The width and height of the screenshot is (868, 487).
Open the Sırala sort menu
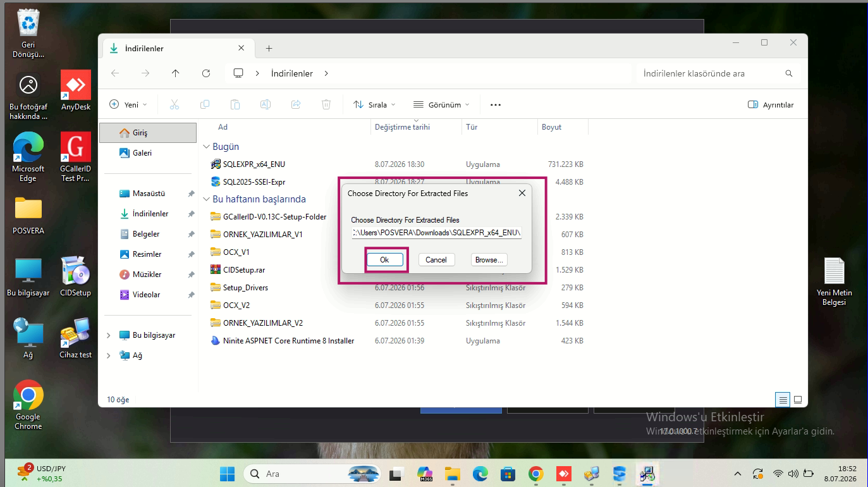[374, 104]
